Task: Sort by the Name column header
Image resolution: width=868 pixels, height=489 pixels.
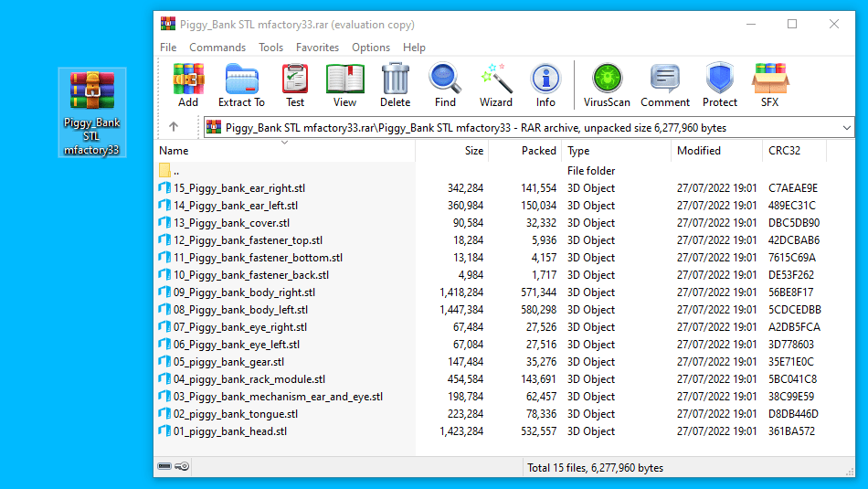Action: pyautogui.click(x=284, y=151)
